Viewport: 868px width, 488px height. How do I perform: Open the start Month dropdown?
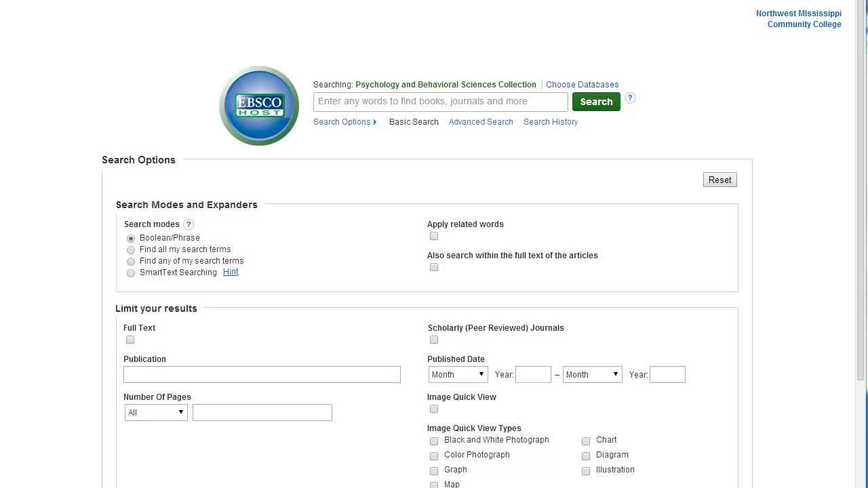(458, 375)
